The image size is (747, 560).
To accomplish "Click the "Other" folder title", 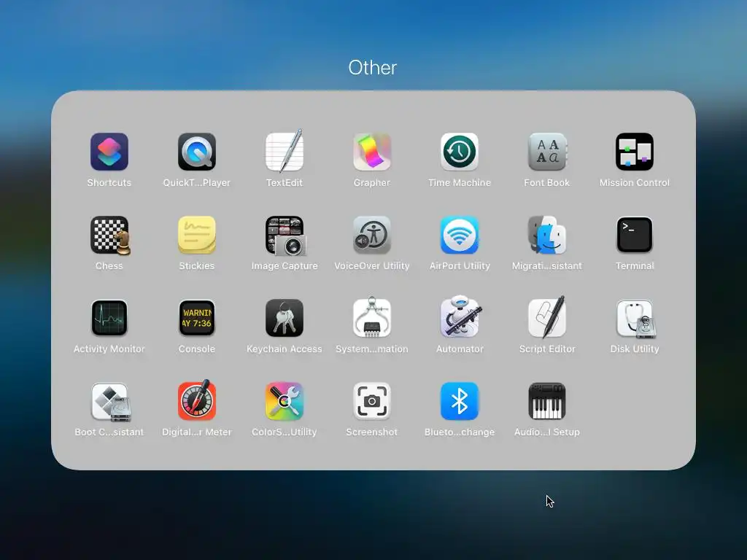I will (x=373, y=68).
